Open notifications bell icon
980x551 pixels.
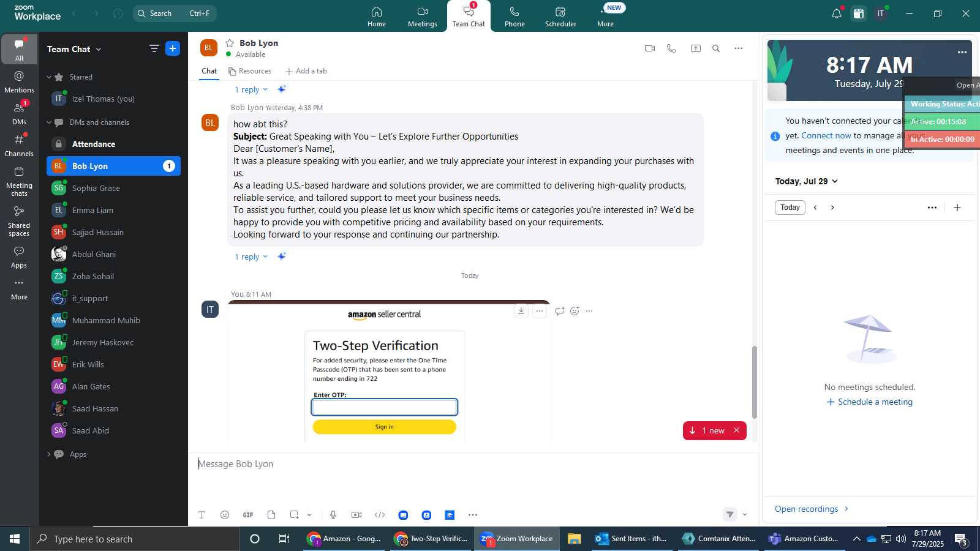(x=836, y=13)
